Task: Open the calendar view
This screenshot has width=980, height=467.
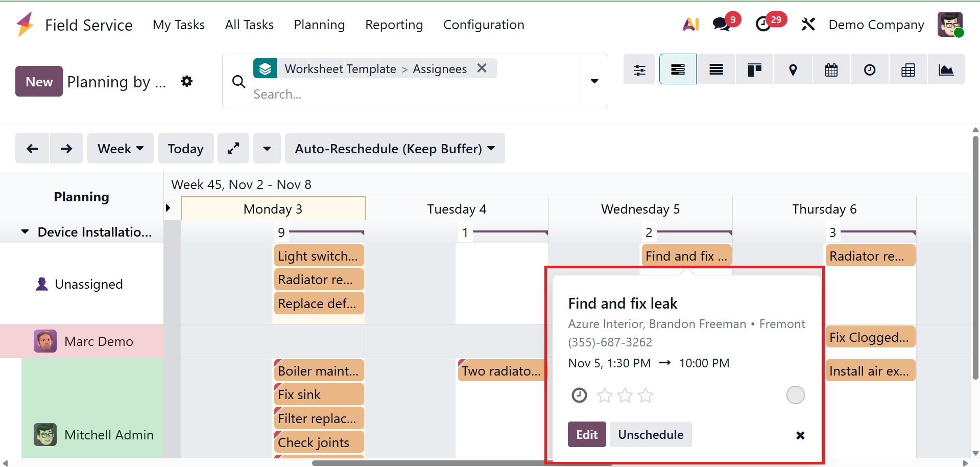Action: (x=831, y=69)
